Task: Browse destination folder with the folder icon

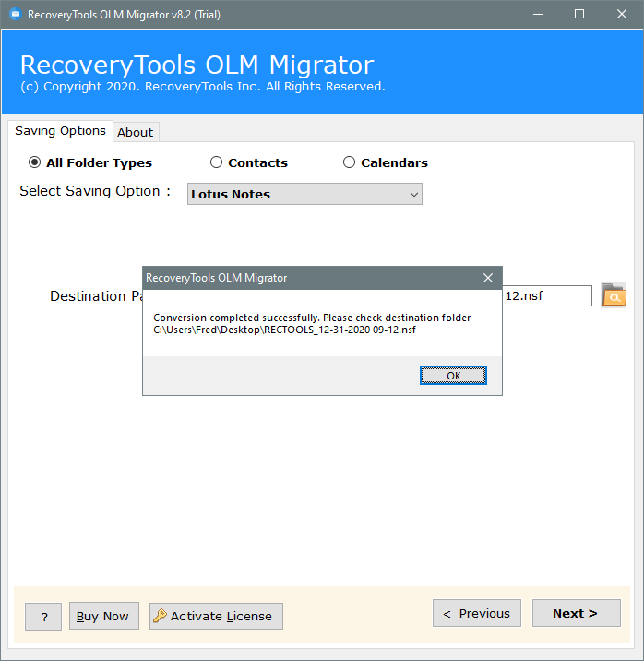Action: click(614, 295)
